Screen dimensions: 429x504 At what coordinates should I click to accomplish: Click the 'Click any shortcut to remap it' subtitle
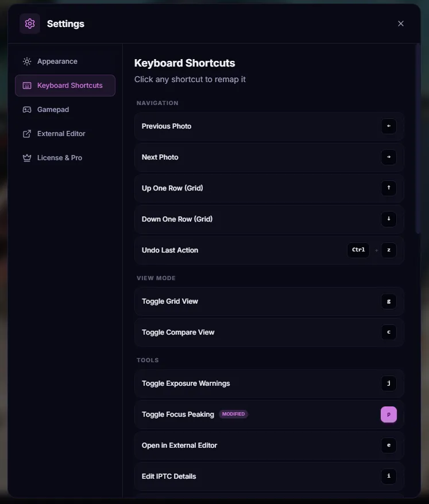tap(190, 79)
